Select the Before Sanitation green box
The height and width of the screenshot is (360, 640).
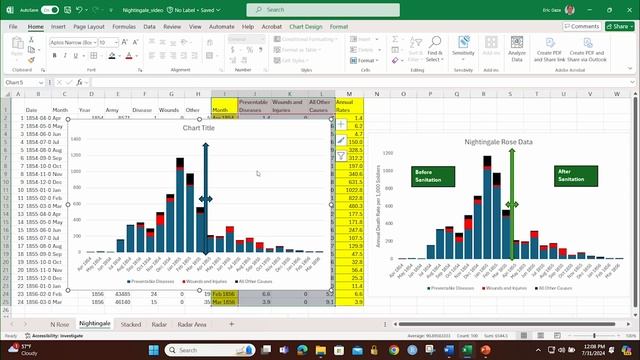pos(433,176)
